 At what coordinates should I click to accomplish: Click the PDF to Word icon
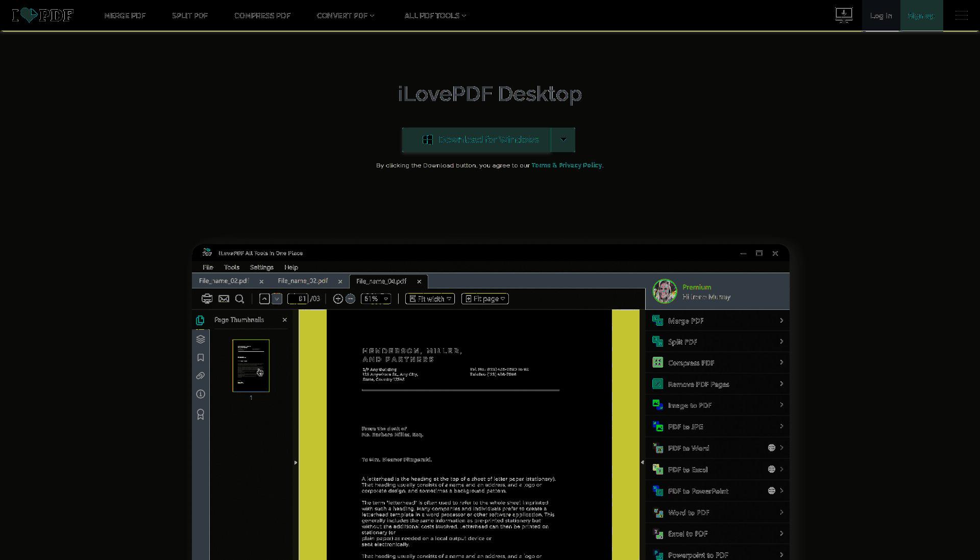pos(657,448)
